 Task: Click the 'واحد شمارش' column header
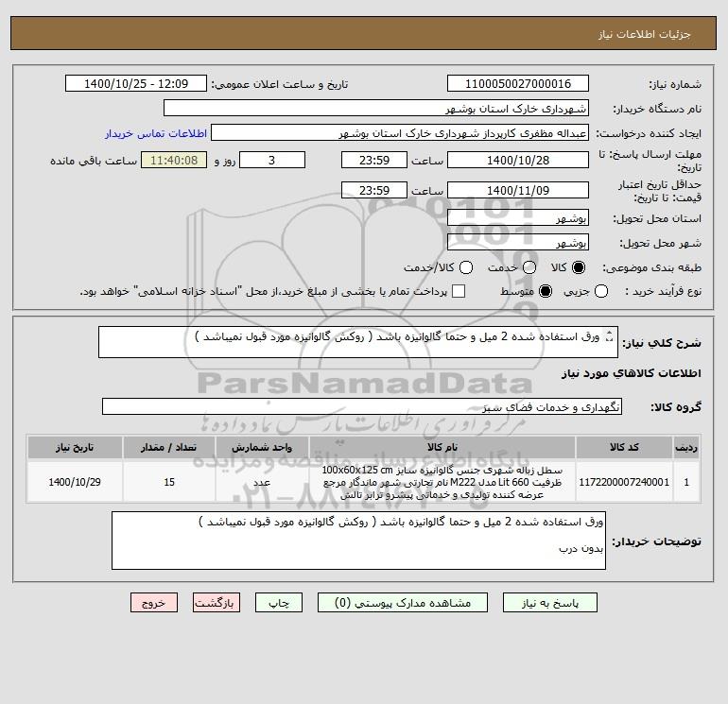262,447
